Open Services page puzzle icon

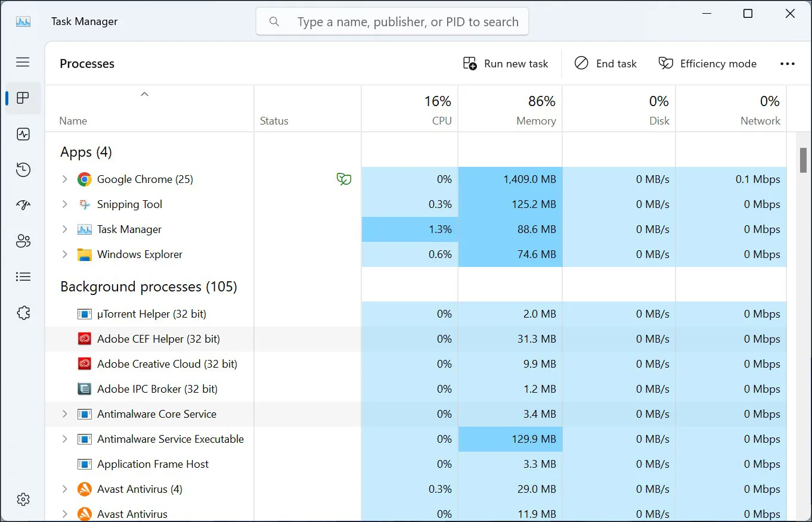(23, 313)
